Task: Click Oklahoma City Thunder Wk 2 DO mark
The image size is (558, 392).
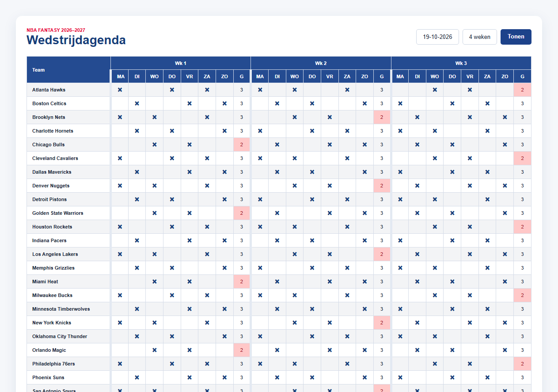Action: coord(312,336)
